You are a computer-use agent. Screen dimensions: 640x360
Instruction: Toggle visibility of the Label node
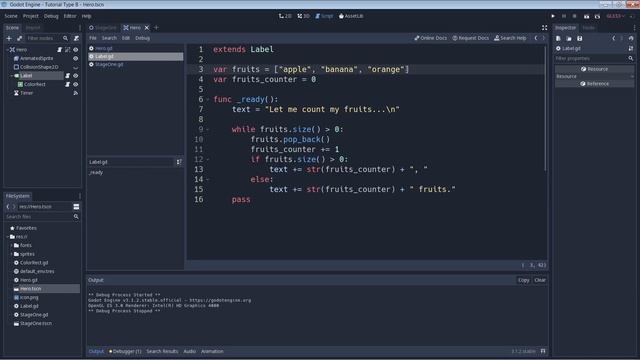[76, 76]
